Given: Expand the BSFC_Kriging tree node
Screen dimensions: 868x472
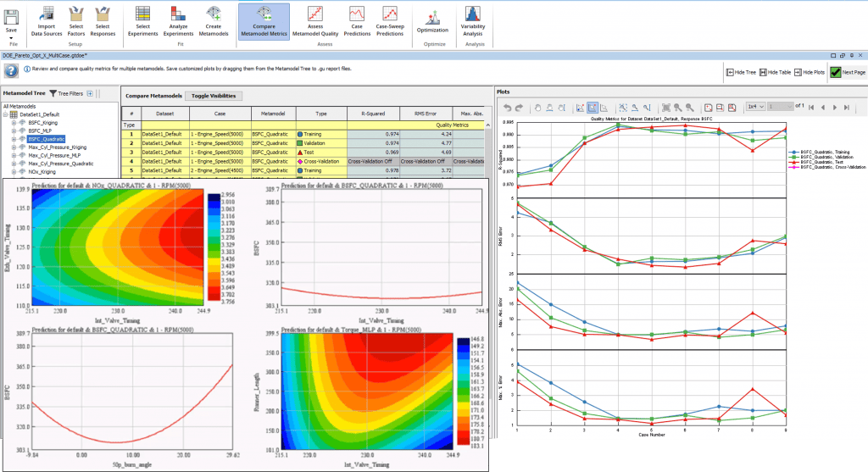Looking at the screenshot, I should (x=14, y=123).
